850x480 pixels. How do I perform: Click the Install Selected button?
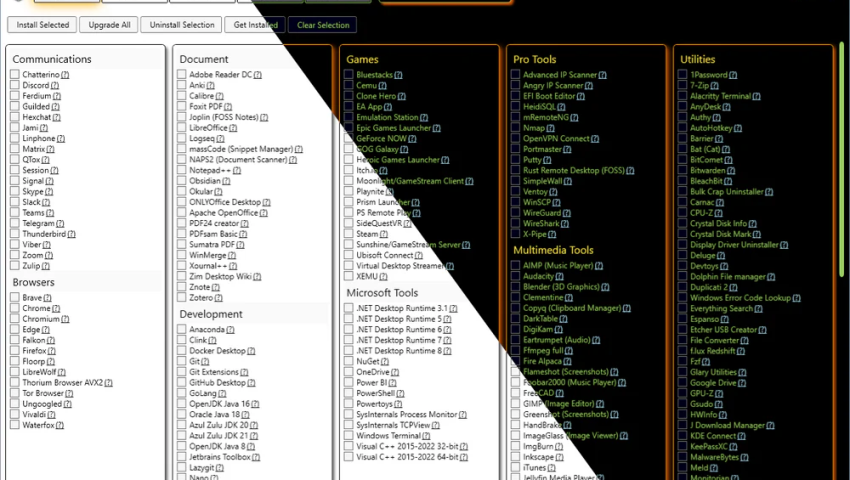point(43,25)
